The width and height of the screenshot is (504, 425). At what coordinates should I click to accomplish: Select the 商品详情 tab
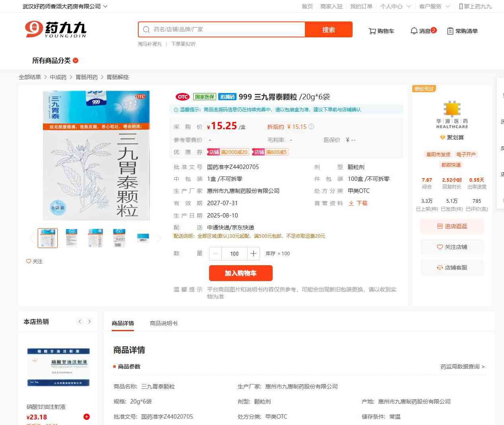[123, 323]
